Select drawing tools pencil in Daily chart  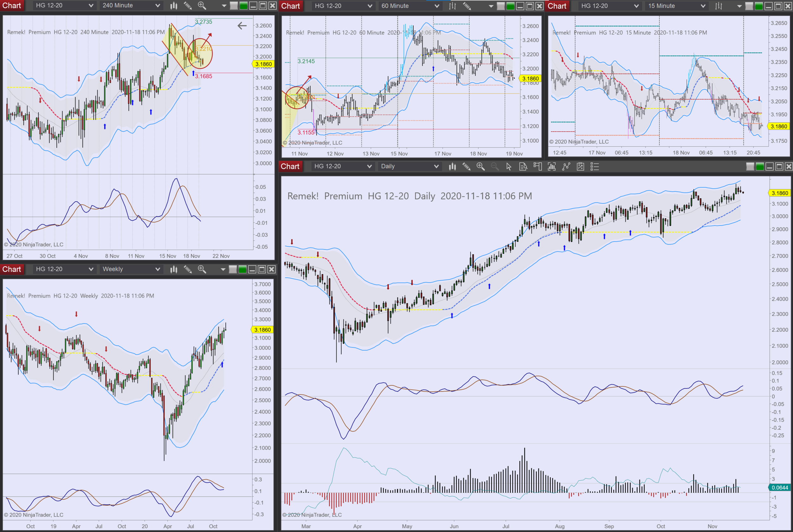click(x=466, y=166)
